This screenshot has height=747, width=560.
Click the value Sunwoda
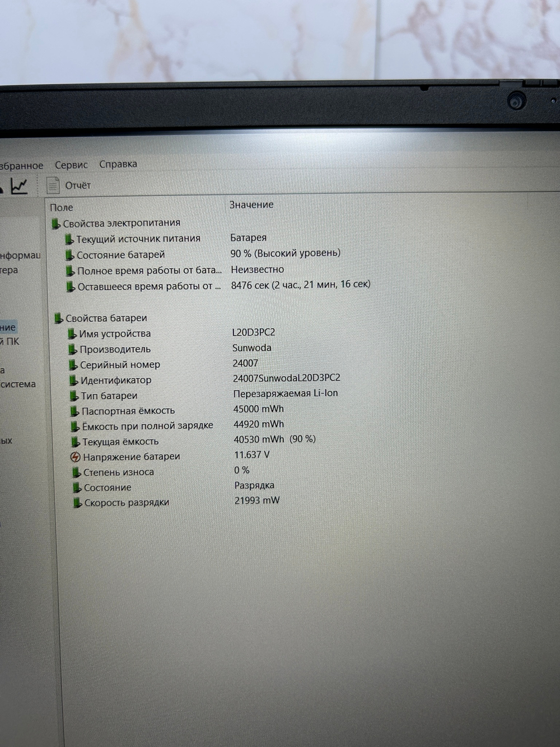252,348
